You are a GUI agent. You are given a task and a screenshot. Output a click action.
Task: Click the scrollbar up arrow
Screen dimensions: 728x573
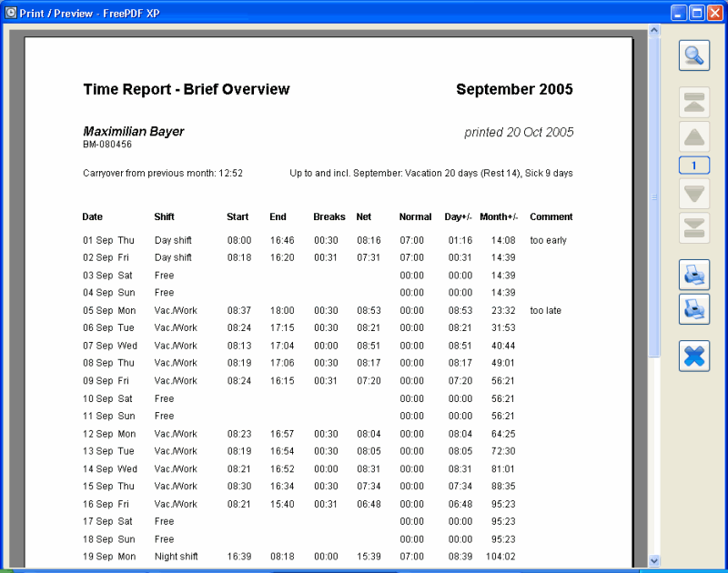[653, 30]
